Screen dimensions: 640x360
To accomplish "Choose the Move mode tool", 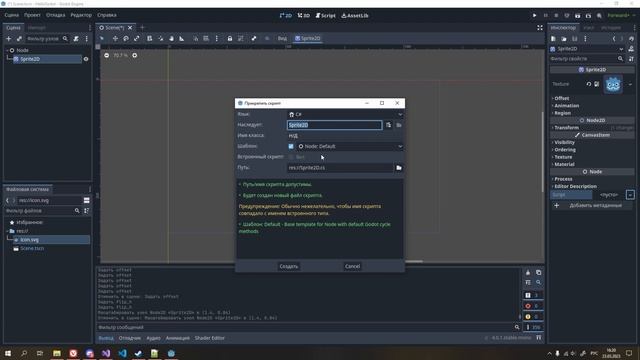I will click(x=115, y=38).
